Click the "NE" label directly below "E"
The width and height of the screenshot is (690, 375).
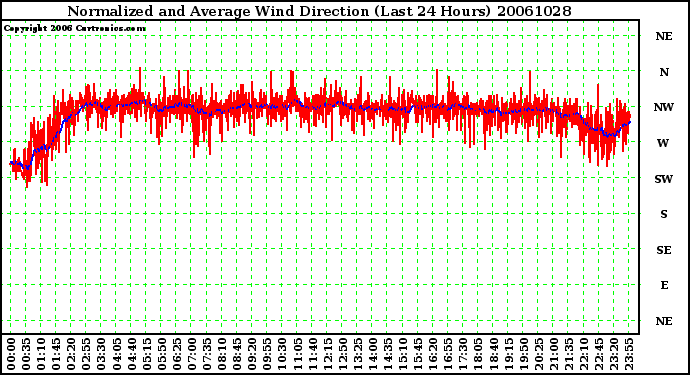click(x=664, y=321)
